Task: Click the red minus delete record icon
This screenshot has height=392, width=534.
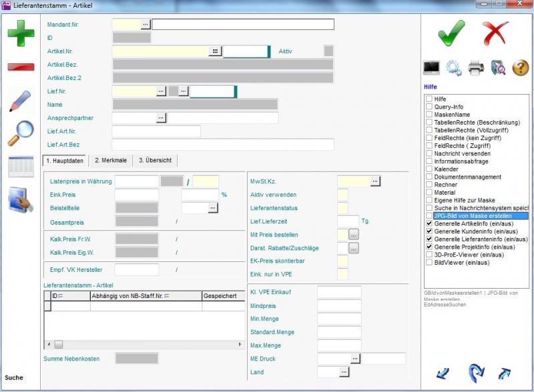Action: click(21, 67)
